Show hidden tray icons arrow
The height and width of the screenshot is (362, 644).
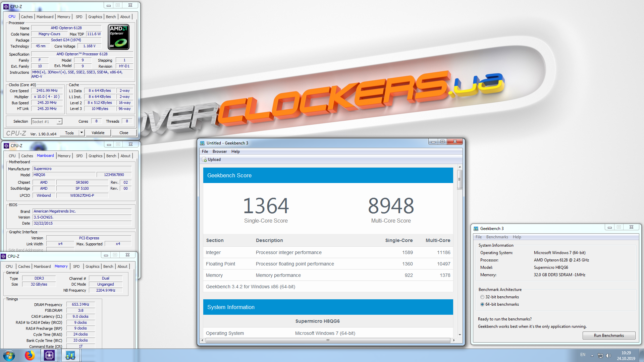click(x=592, y=355)
